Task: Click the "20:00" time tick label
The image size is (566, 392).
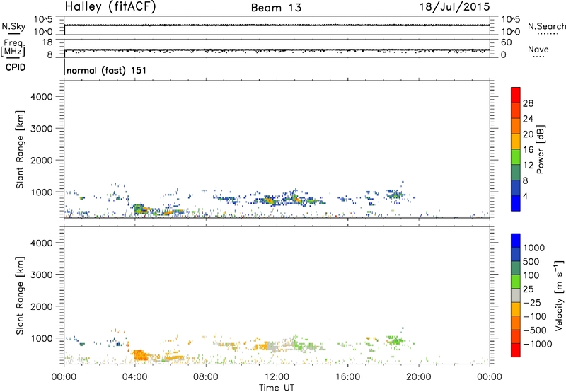Action: pos(418,377)
